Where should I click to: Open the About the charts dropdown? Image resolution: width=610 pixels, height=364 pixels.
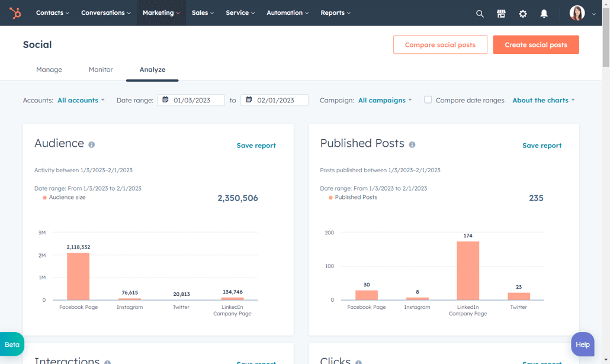coord(543,100)
